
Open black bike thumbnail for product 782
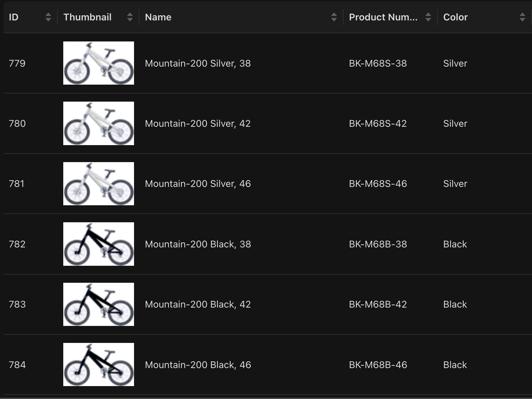pyautogui.click(x=99, y=244)
